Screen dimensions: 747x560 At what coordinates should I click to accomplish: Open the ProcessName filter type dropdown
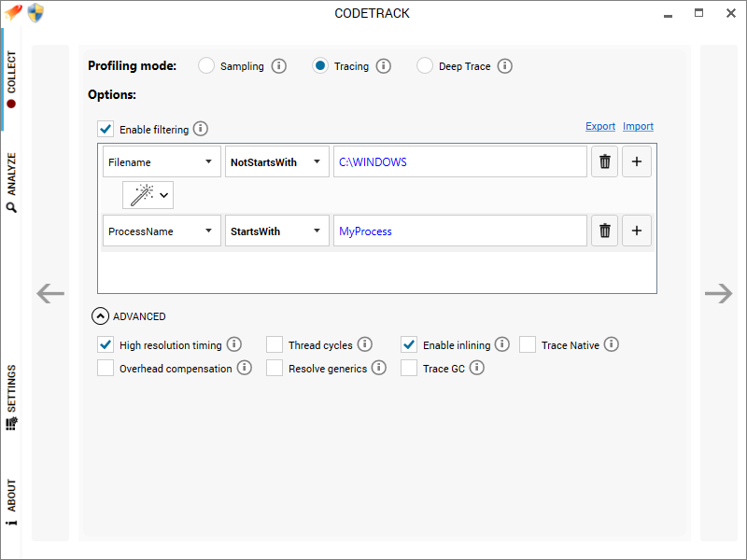162,231
